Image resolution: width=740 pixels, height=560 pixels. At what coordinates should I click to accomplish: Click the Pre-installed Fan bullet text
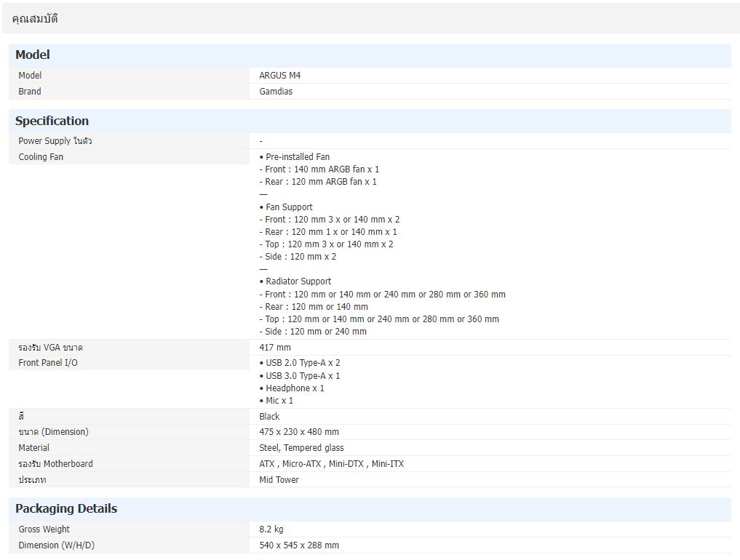[x=297, y=157]
